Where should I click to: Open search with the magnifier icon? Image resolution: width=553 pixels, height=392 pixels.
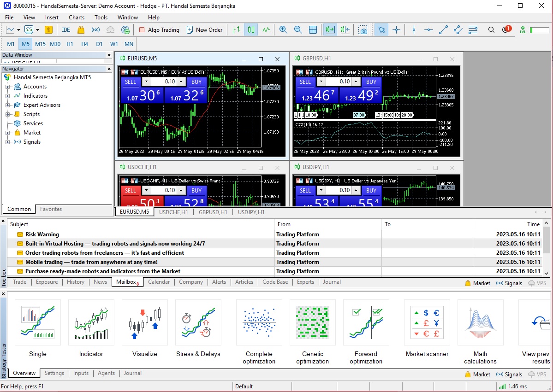[491, 30]
